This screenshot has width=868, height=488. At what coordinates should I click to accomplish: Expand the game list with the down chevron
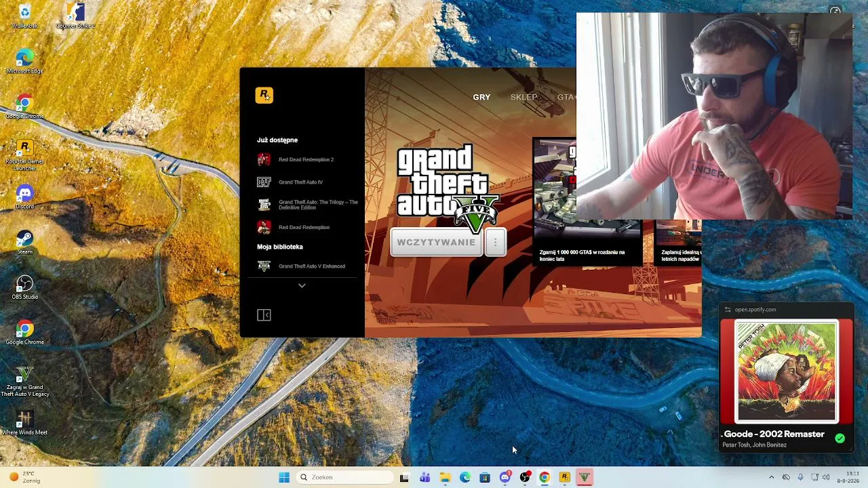[x=302, y=286]
